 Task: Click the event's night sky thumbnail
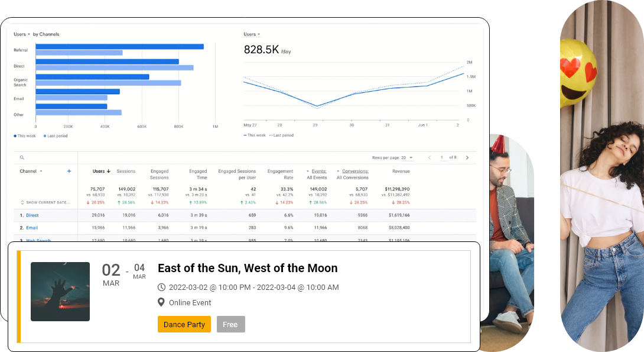[x=60, y=292]
